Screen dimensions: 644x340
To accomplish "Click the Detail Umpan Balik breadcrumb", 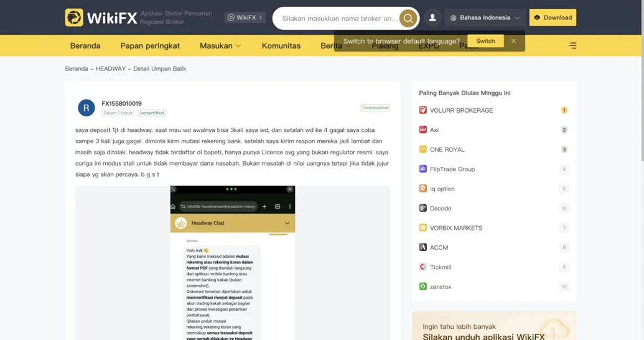I will click(160, 68).
